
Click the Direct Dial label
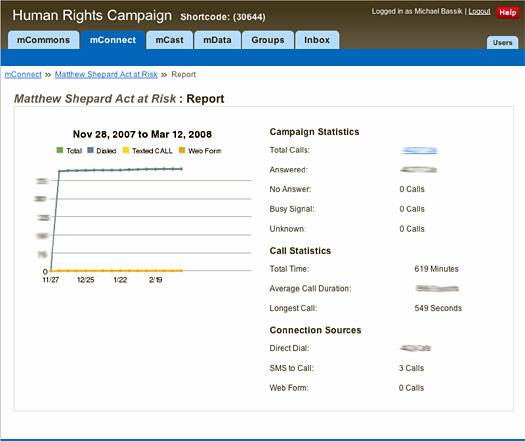point(289,348)
